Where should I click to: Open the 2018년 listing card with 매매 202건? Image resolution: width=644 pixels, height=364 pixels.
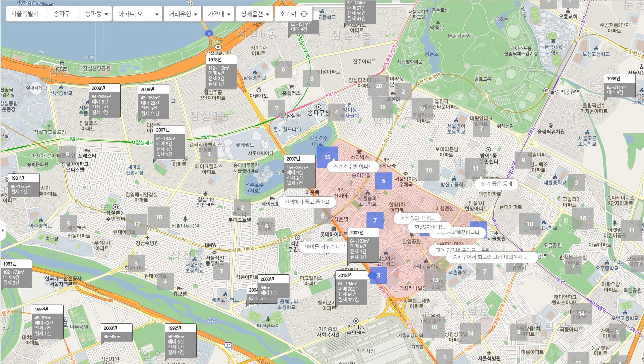tap(351, 287)
